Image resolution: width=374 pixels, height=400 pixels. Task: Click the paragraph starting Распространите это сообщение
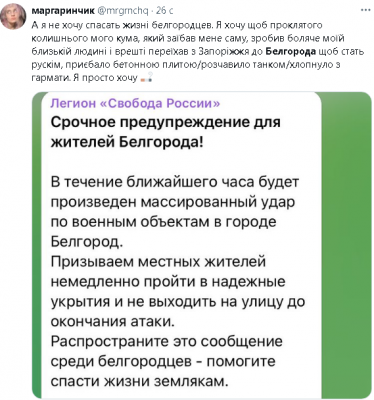click(x=167, y=362)
